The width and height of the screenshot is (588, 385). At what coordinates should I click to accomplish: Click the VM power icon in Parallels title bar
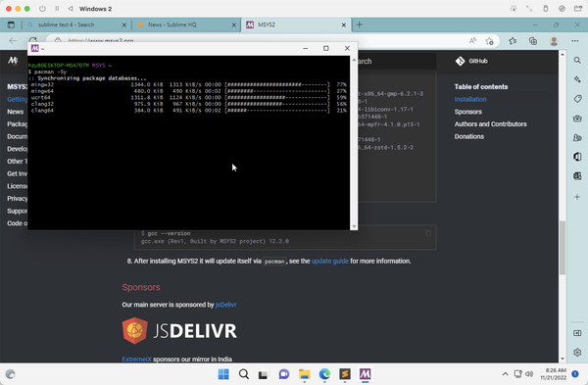pos(42,9)
